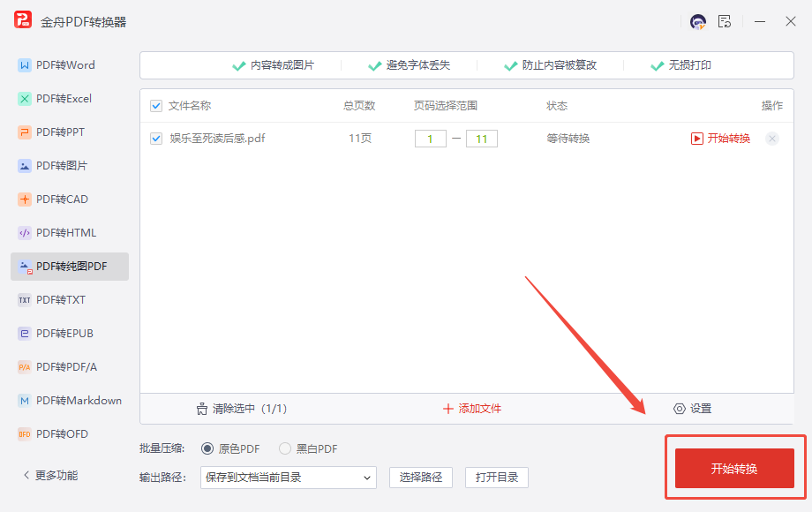
Task: Click the PDF转HTML code icon
Action: pos(25,233)
